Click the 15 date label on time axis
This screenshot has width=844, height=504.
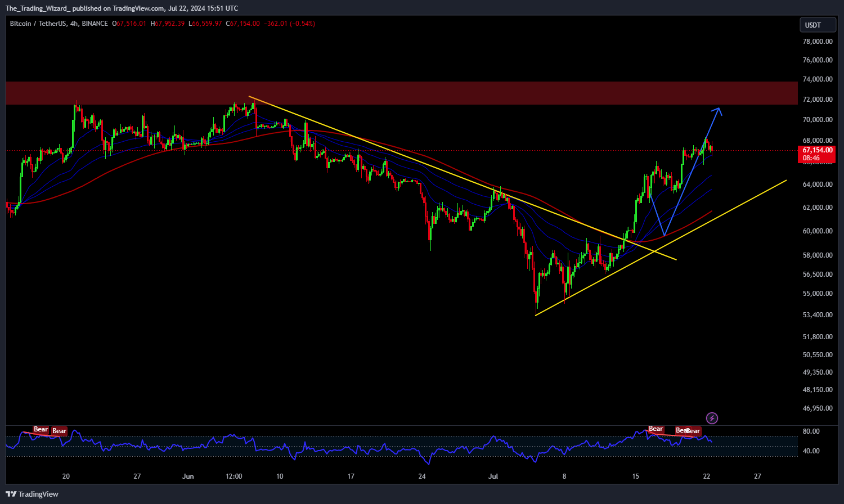(635, 476)
